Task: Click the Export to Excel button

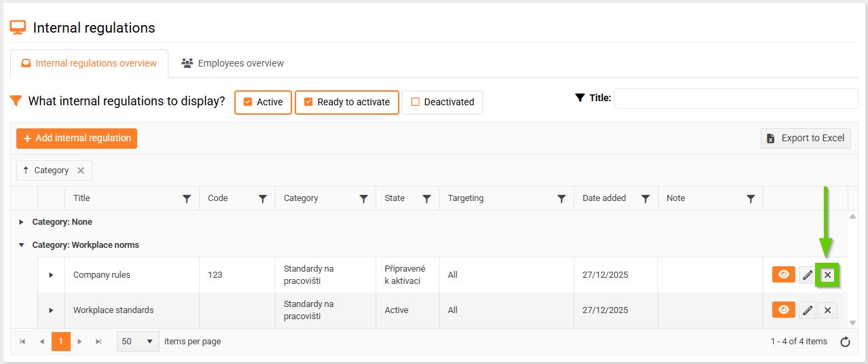Action: click(x=806, y=139)
